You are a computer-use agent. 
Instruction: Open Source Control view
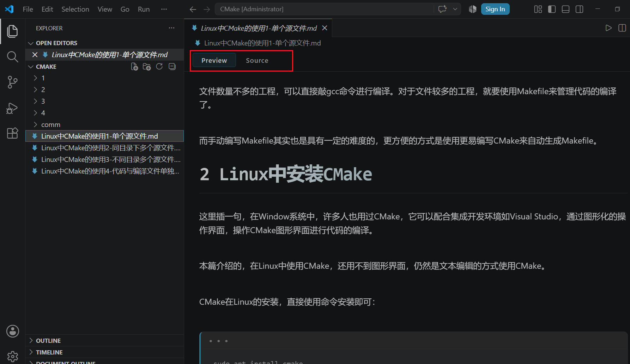click(x=12, y=82)
